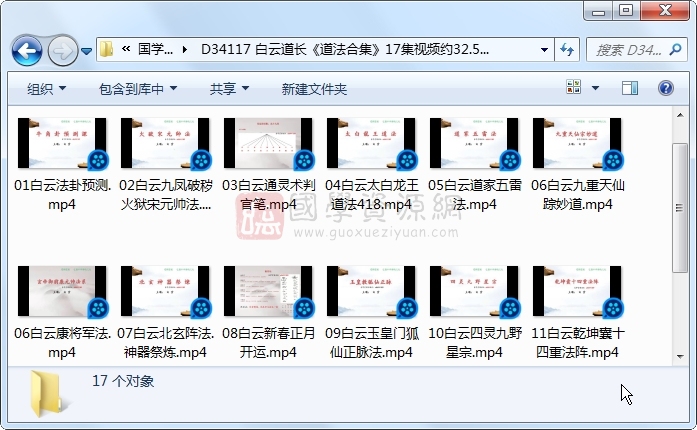Select thumbnail of 05白云道家五雷法.mp4
The width and height of the screenshot is (697, 430).
(474, 144)
